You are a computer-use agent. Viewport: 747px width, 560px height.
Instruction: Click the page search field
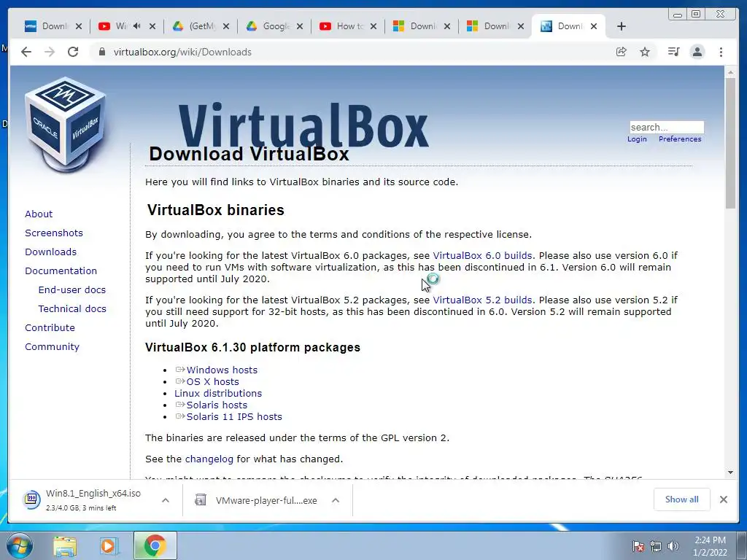tap(667, 127)
